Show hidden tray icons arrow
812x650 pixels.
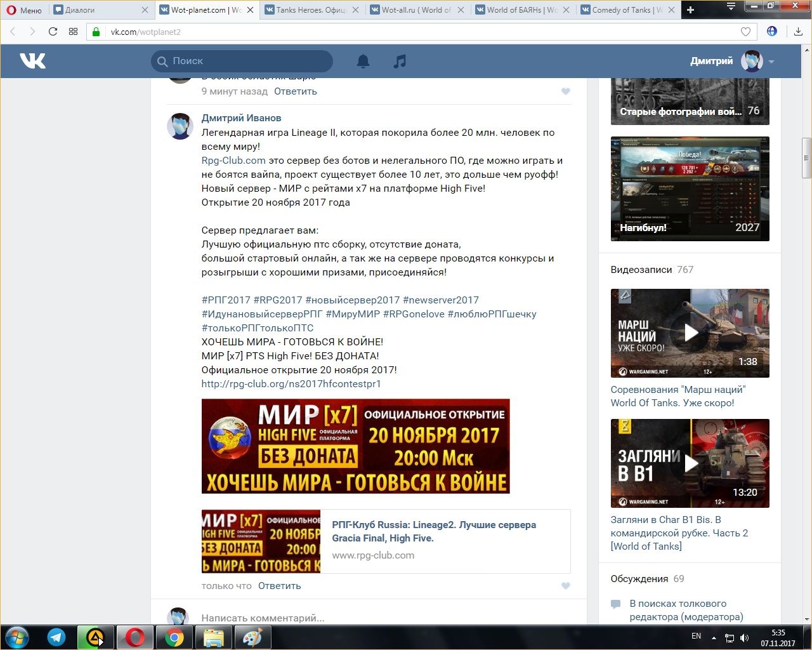pyautogui.click(x=714, y=637)
